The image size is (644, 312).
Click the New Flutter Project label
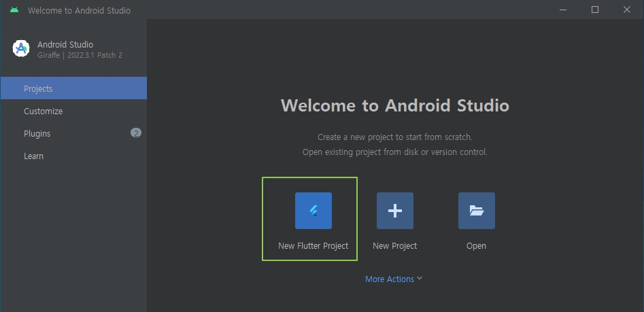pos(313,246)
